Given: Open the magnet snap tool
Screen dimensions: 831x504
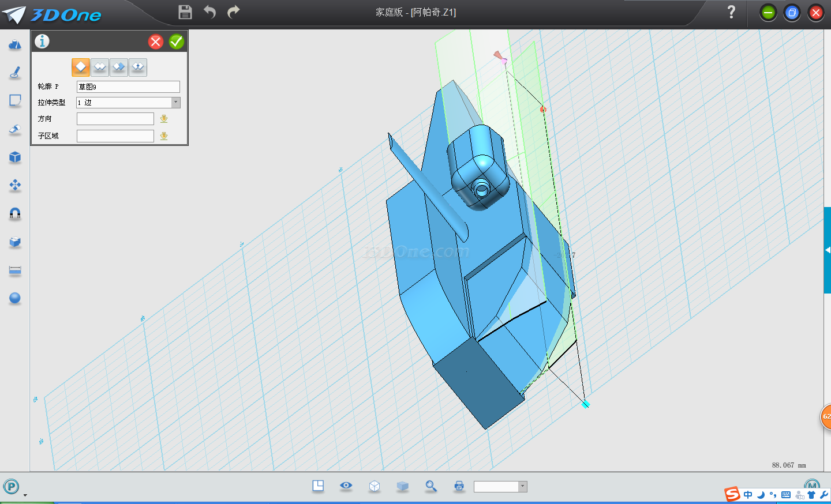Looking at the screenshot, I should (15, 214).
